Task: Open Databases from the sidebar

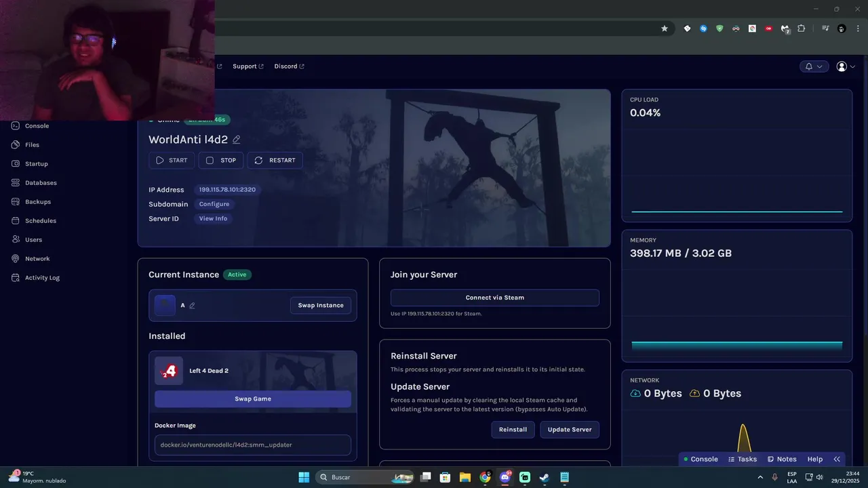Action: click(34, 183)
